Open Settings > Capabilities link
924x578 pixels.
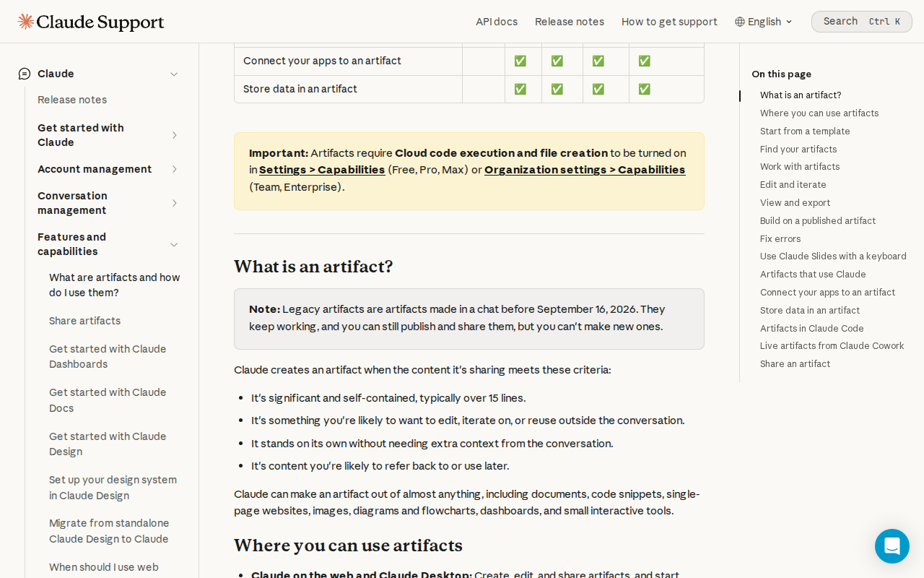[x=322, y=170]
